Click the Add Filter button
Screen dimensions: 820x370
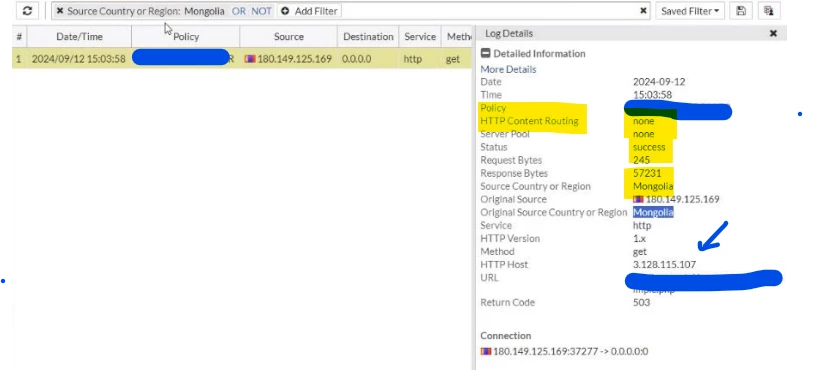310,11
